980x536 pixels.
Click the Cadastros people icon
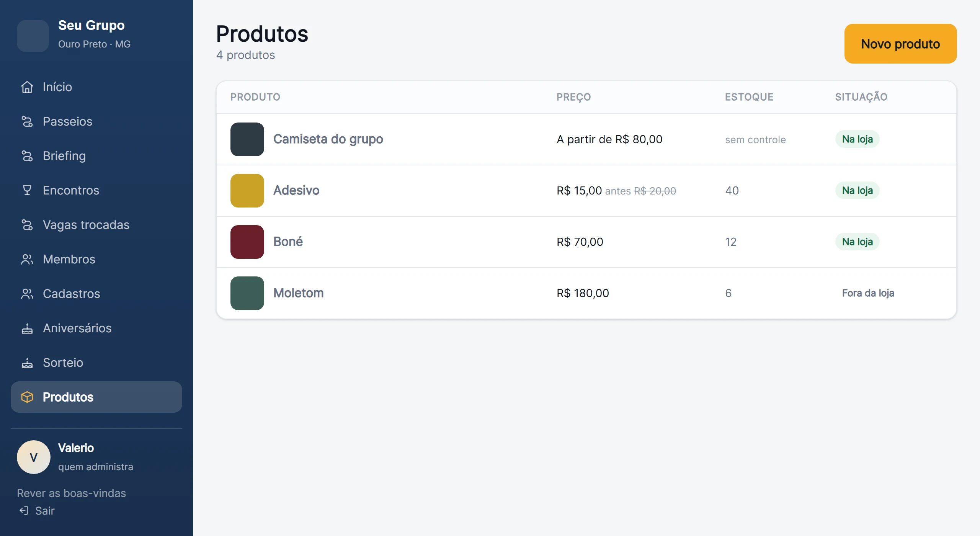point(27,294)
